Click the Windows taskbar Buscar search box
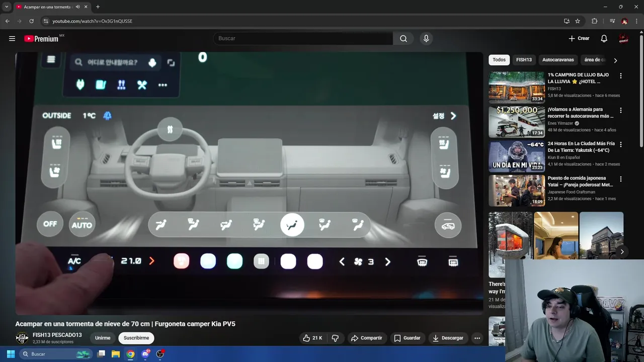644x362 pixels. click(x=55, y=354)
